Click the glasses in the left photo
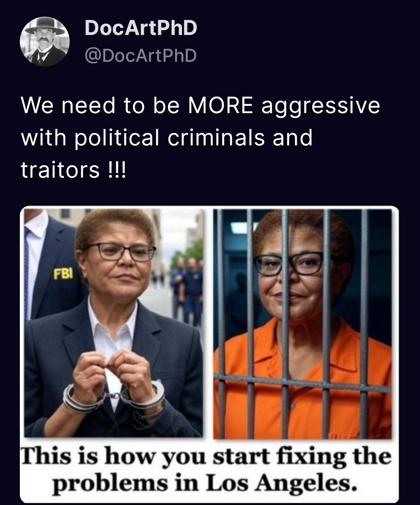 pyautogui.click(x=120, y=252)
